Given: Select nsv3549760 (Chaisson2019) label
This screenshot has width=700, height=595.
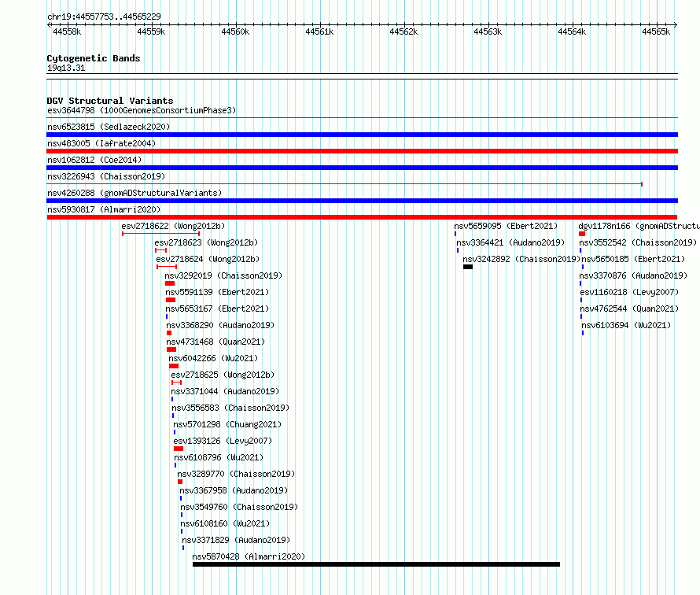Looking at the screenshot, I should click(239, 507).
